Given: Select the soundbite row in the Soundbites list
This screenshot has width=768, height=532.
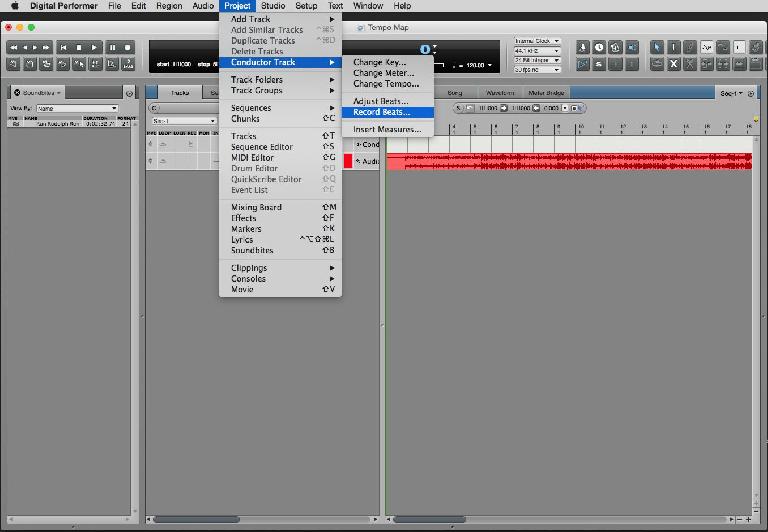Looking at the screenshot, I should click(70, 124).
